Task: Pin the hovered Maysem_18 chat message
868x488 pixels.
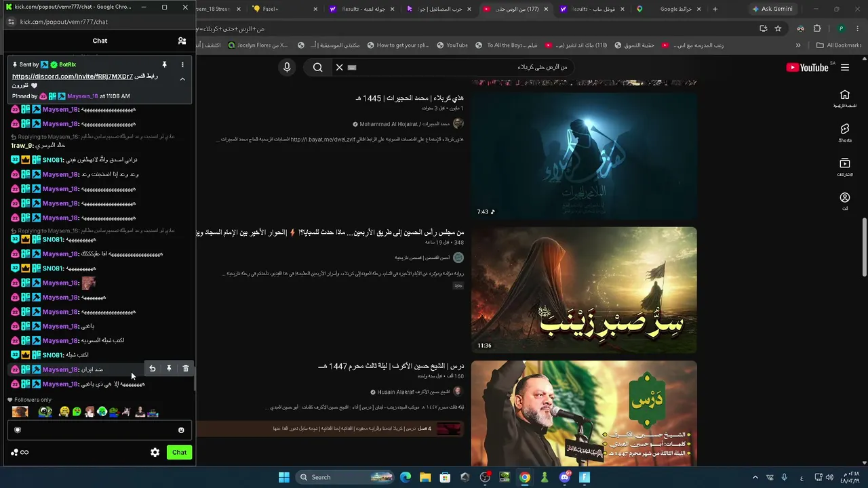Action: pos(169,369)
